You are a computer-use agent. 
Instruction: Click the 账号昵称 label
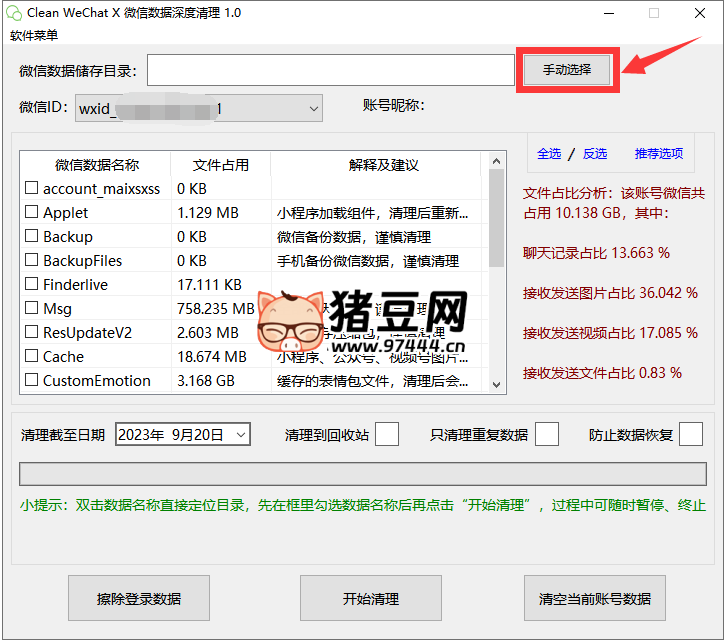[394, 106]
